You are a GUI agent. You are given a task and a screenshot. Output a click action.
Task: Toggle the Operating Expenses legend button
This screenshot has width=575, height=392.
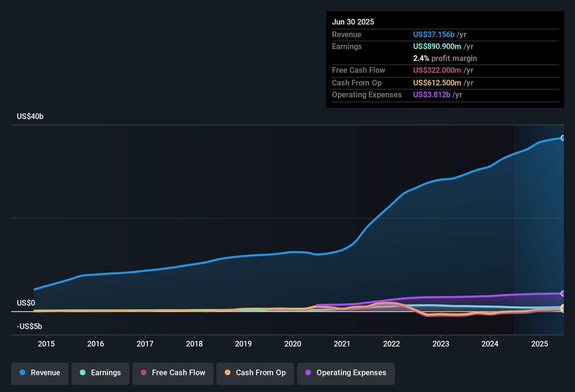click(x=346, y=373)
